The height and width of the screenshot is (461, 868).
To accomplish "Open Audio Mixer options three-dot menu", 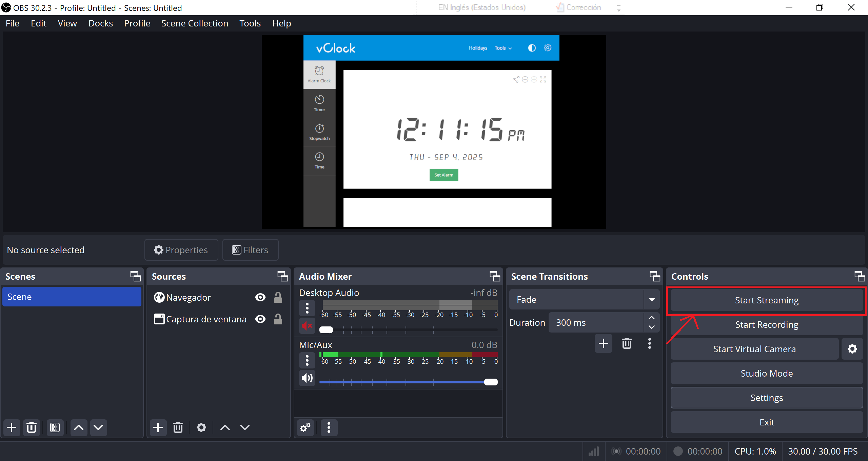I will (x=329, y=427).
